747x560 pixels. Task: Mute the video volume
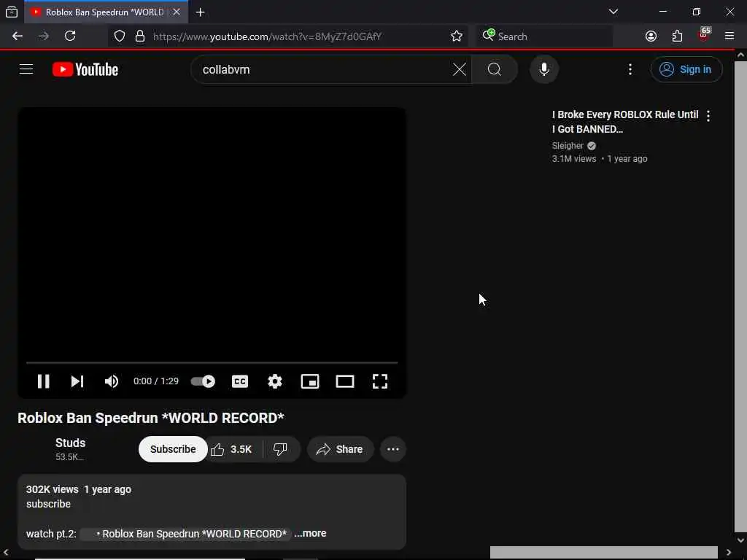point(112,381)
